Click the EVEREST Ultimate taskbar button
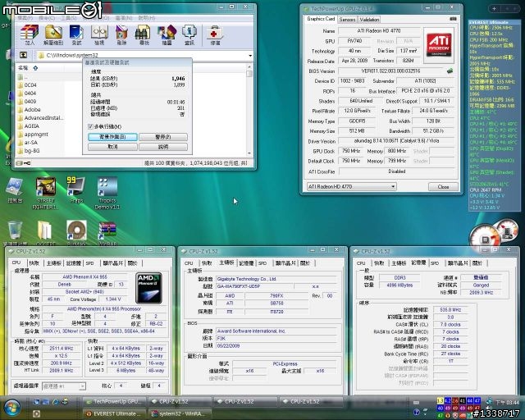Viewport: 525px width, 420px height. (x=114, y=413)
